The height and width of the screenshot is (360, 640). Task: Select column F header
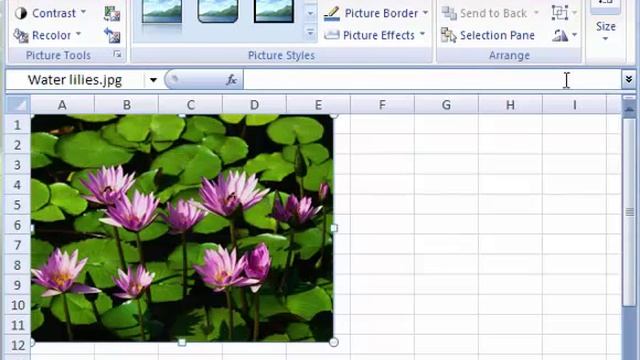(382, 105)
